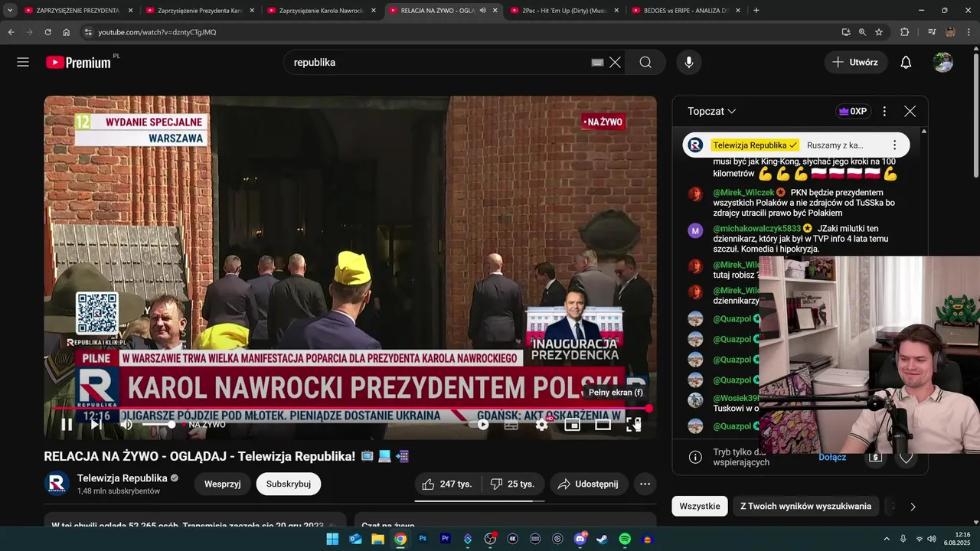This screenshot has height=551, width=980.
Task: Switch to miniplayer mode
Action: pyautogui.click(x=573, y=425)
